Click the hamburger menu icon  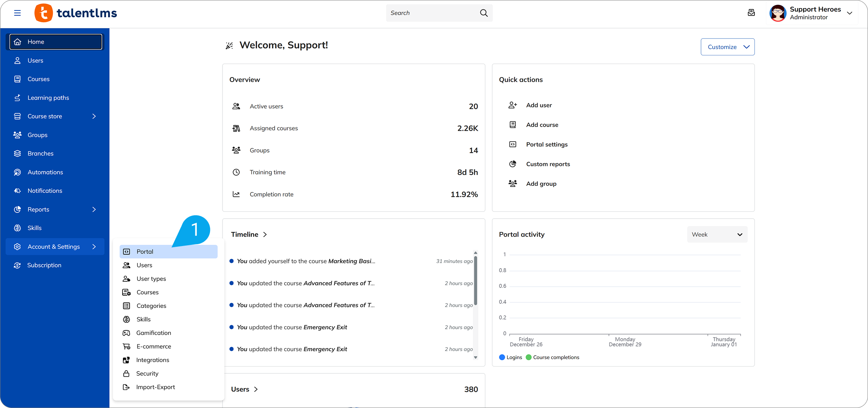[17, 13]
